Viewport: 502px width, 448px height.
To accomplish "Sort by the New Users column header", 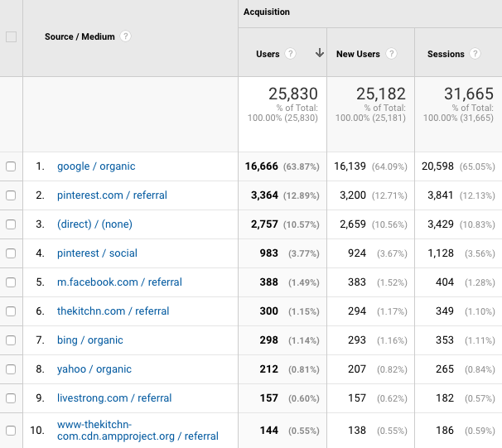I will [x=358, y=54].
